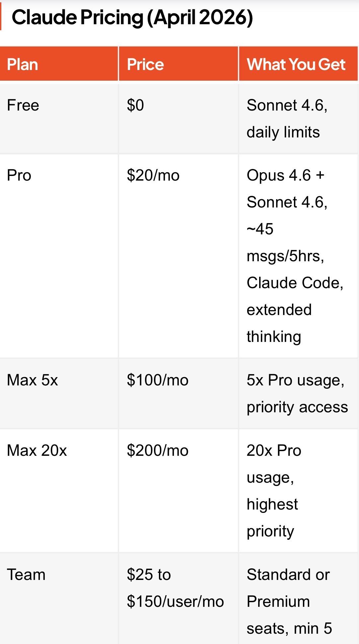Viewport: 359px width, 644px height.
Task: Click the Price column header
Action: [x=145, y=64]
